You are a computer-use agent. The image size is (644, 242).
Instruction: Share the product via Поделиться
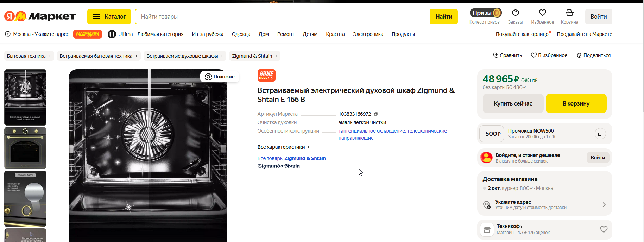pos(594,55)
